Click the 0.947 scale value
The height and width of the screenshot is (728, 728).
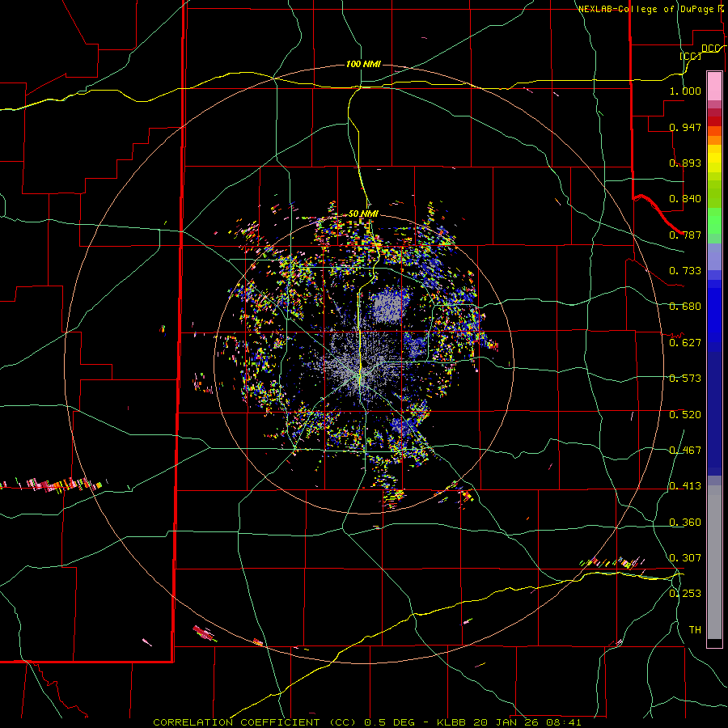[685, 127]
